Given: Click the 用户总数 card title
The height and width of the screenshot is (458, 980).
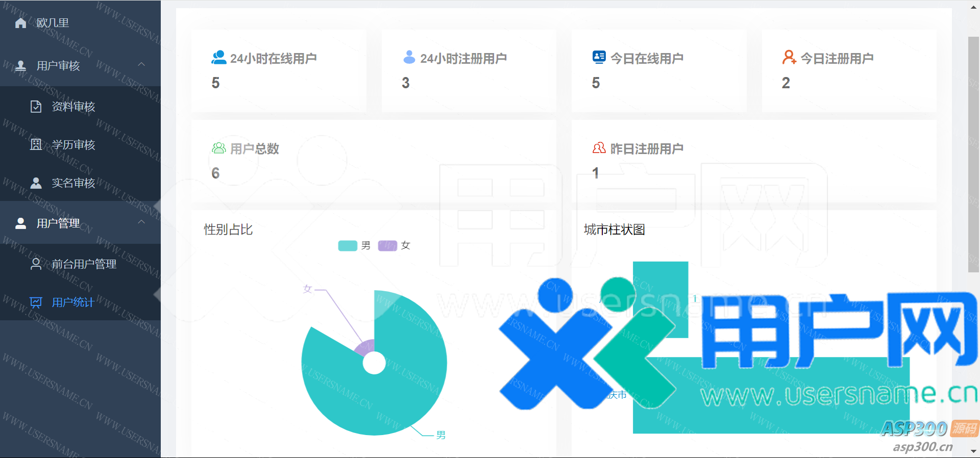Looking at the screenshot, I should [255, 149].
